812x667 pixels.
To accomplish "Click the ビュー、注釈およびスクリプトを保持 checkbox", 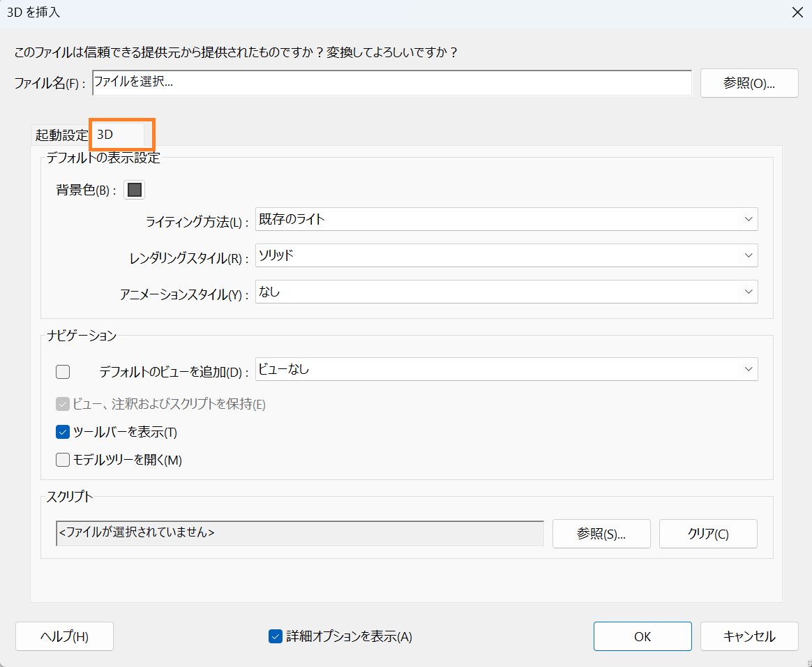I will [x=62, y=404].
